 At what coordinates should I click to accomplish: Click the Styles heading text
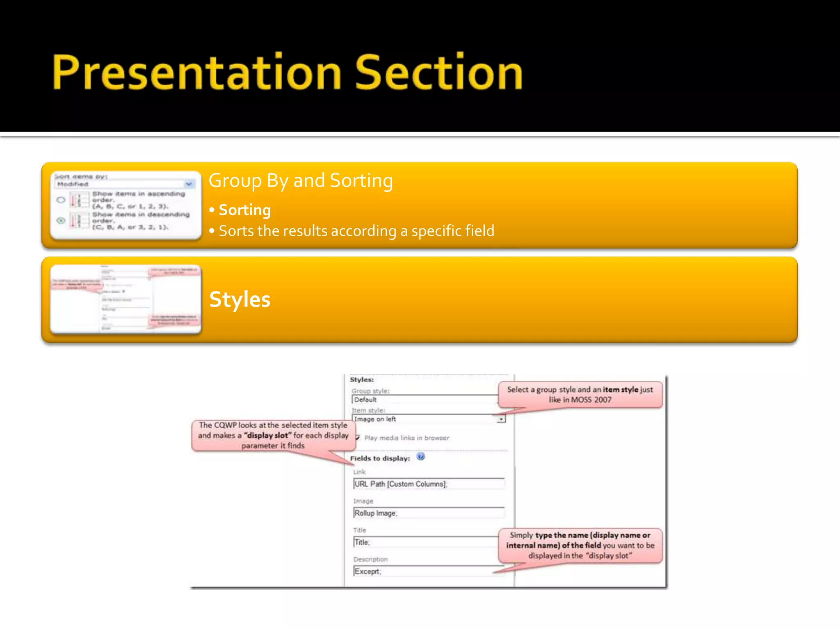[240, 299]
